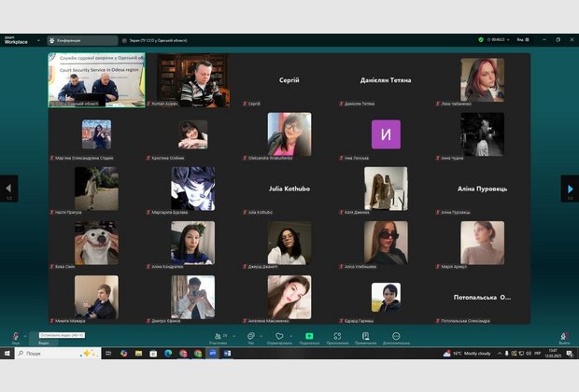Open the Apps toolbar icon

(x=337, y=337)
